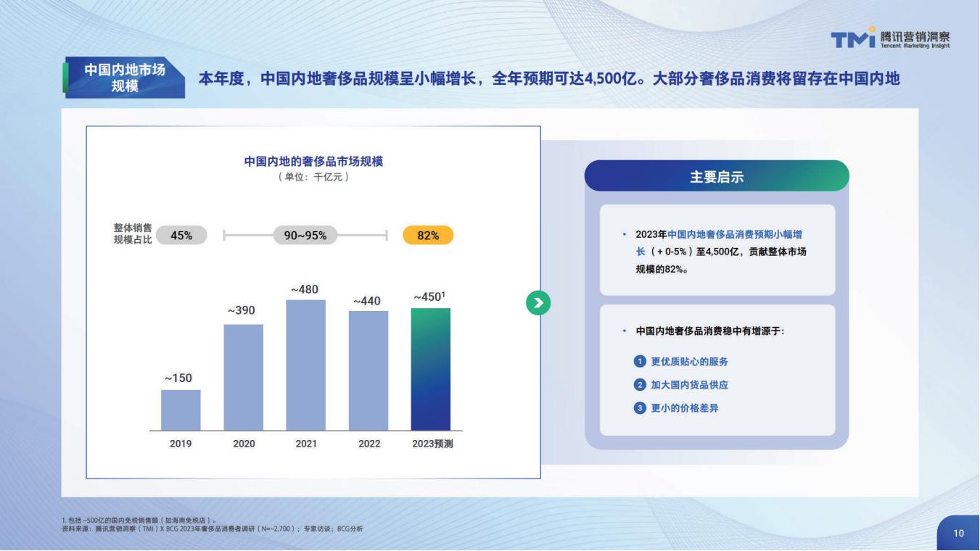The image size is (980, 551).
Task: Click the 2020 axis label
Action: pos(244,444)
